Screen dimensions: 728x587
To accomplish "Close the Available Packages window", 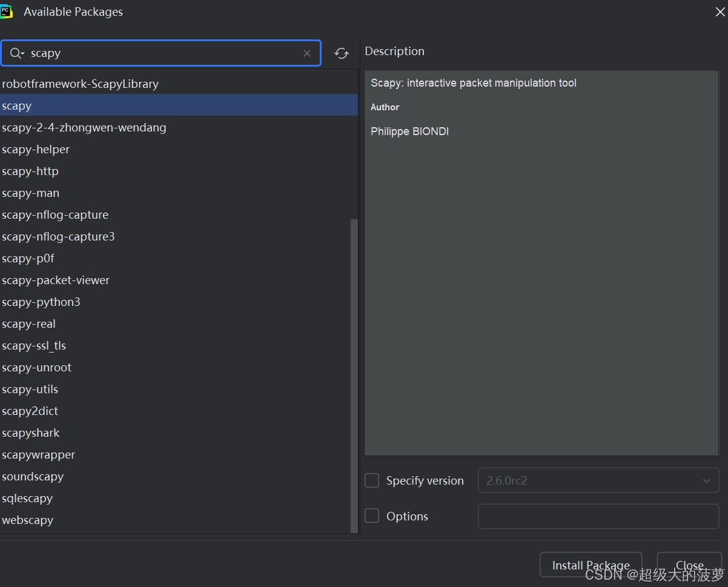I will (x=720, y=12).
